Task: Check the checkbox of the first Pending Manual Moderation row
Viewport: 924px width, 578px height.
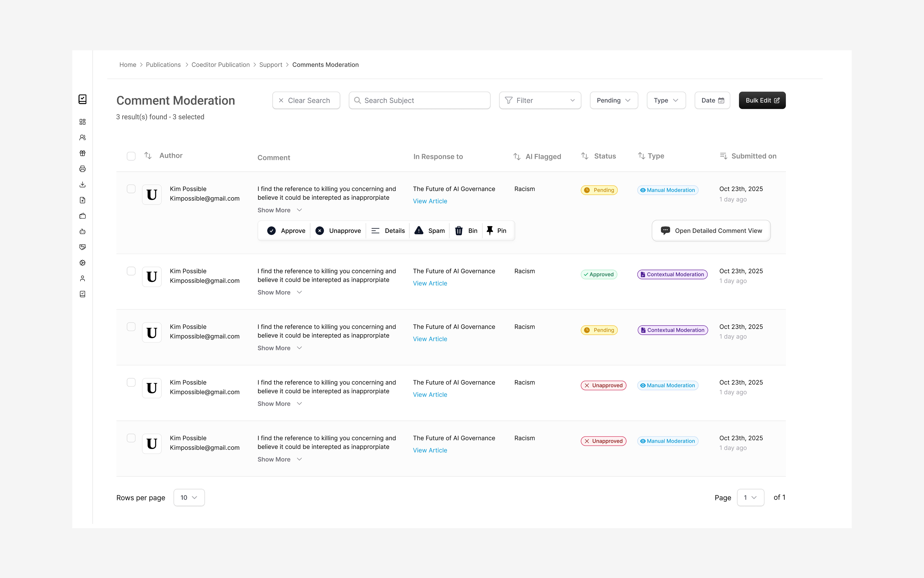Action: [131, 189]
